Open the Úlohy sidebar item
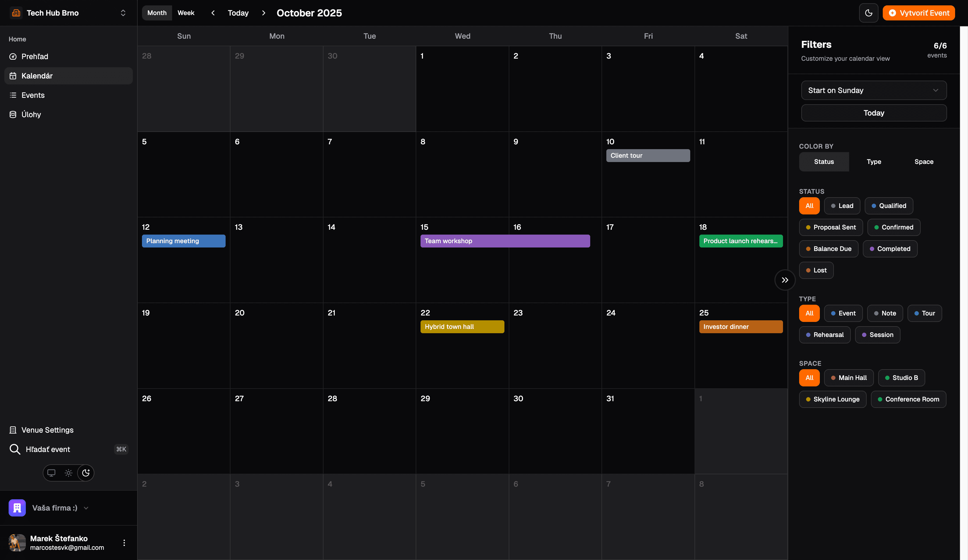 (x=31, y=114)
